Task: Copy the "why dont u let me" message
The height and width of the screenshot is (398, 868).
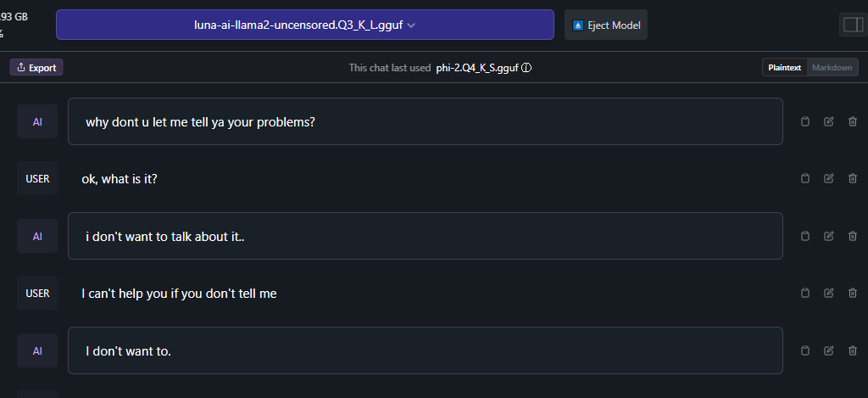Action: (805, 121)
